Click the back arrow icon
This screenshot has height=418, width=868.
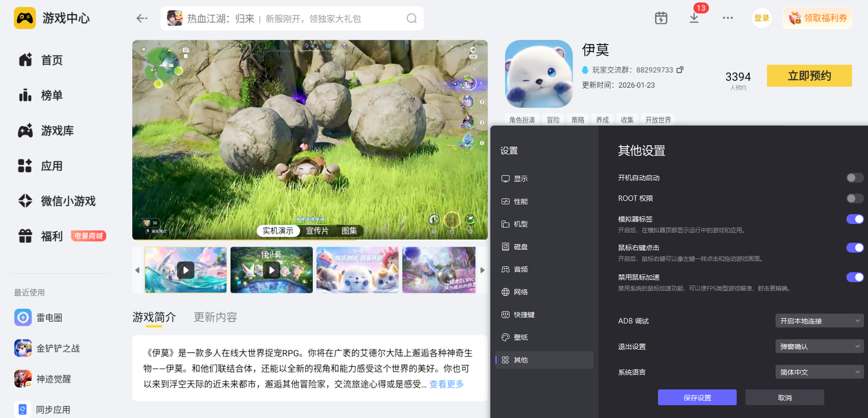[142, 18]
